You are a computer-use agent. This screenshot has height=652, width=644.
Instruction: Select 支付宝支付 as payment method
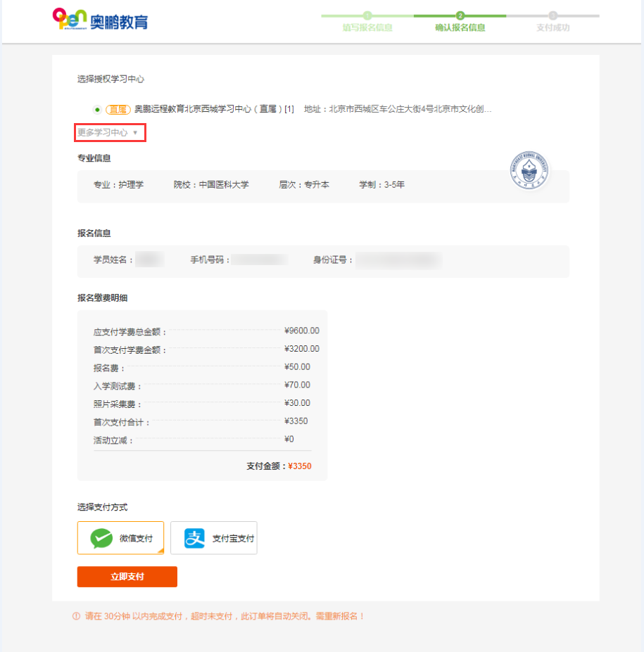tap(213, 537)
